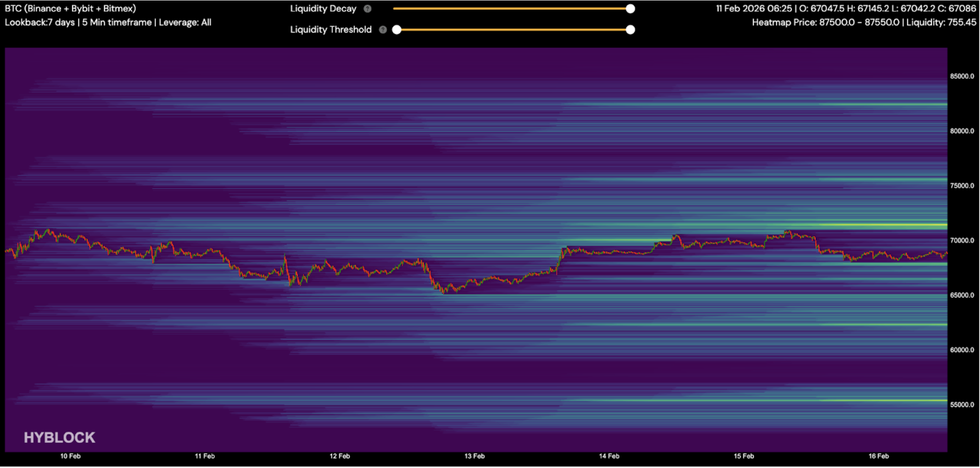980x468 pixels.
Task: Click the 'BTC (Binance + Bybit + Bitmex)' title
Action: (70, 8)
